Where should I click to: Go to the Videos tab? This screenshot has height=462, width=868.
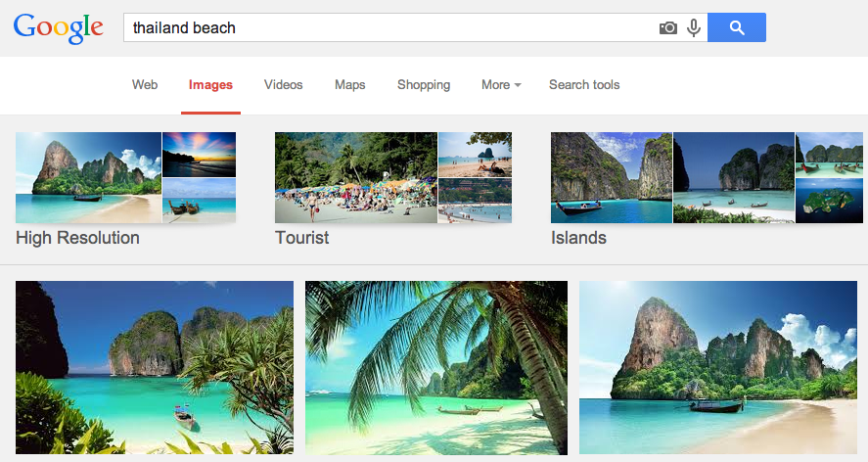[x=284, y=85]
